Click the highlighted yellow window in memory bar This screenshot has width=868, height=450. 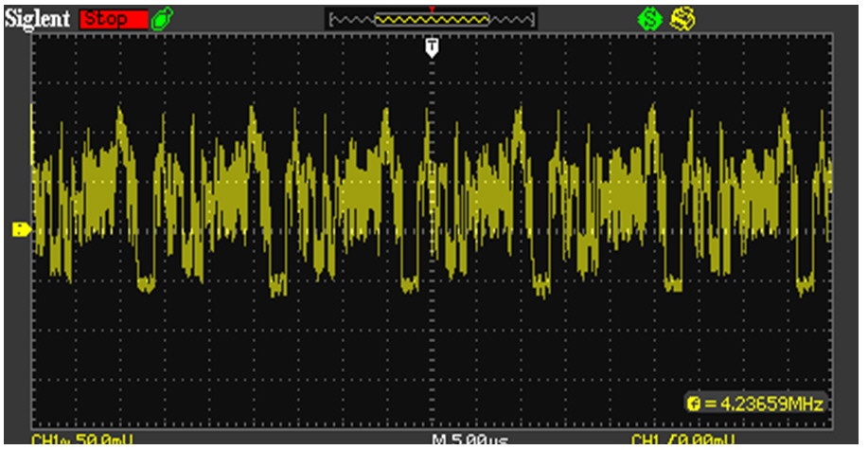(x=433, y=19)
